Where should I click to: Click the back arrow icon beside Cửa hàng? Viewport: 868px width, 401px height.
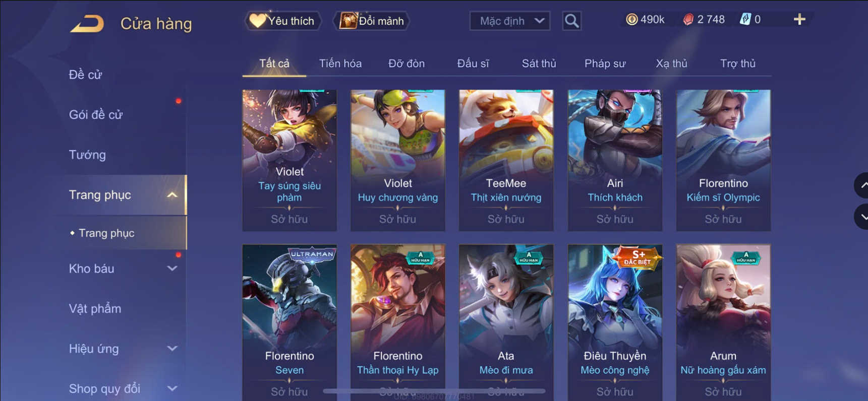click(x=87, y=23)
